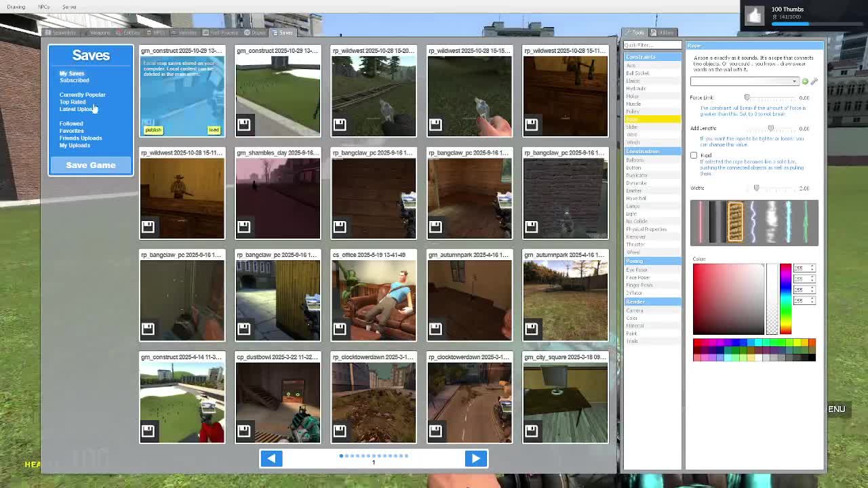The height and width of the screenshot is (488, 868).
Task: Collapse the Constraints category header
Action: click(x=652, y=57)
